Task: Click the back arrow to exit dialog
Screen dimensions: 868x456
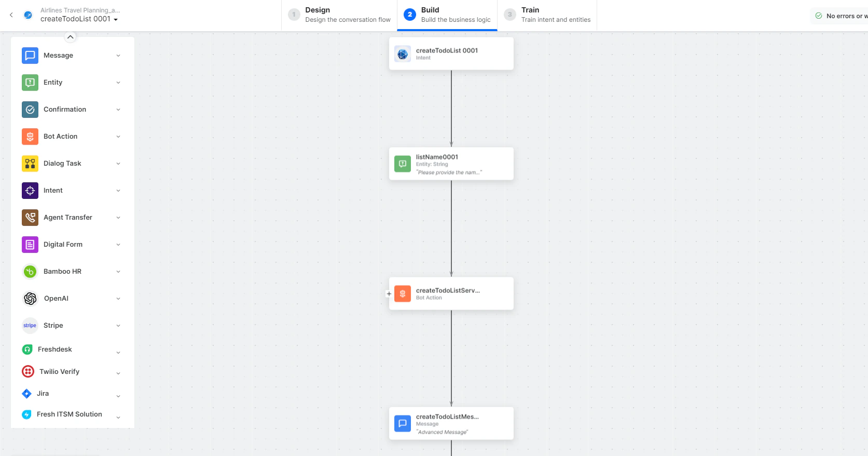Action: coord(11,15)
